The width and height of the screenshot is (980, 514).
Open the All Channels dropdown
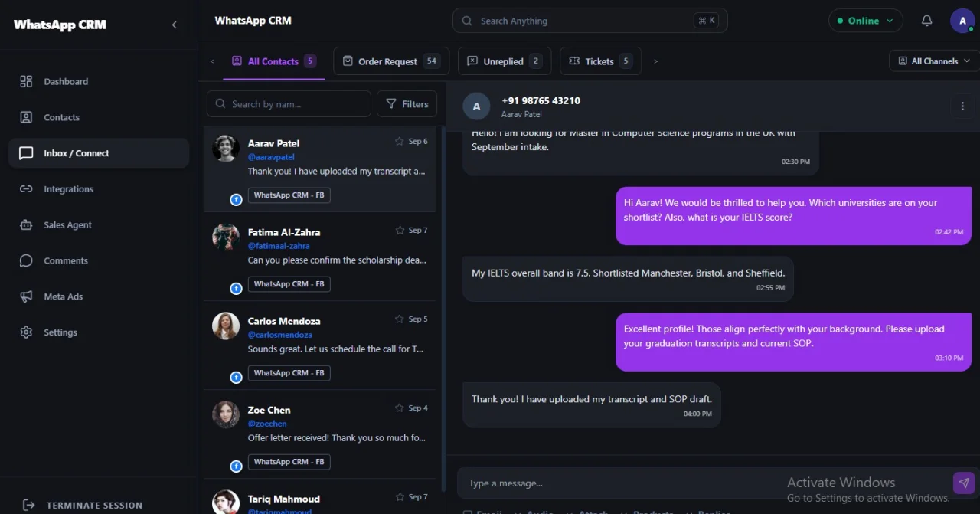(x=934, y=61)
